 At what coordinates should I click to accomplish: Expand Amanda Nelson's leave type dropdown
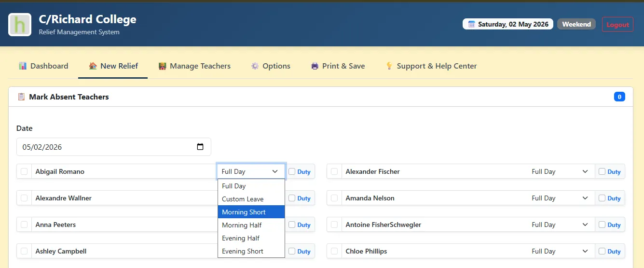[561, 198]
